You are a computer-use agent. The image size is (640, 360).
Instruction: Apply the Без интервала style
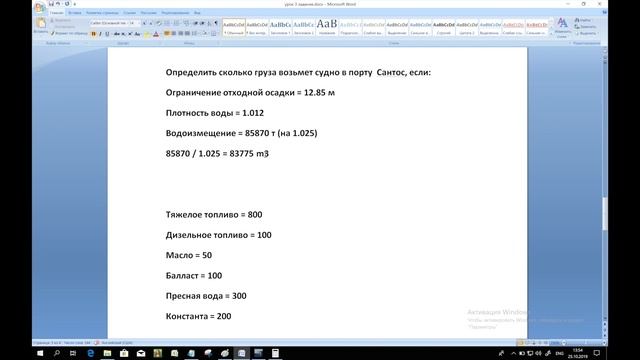[257, 27]
